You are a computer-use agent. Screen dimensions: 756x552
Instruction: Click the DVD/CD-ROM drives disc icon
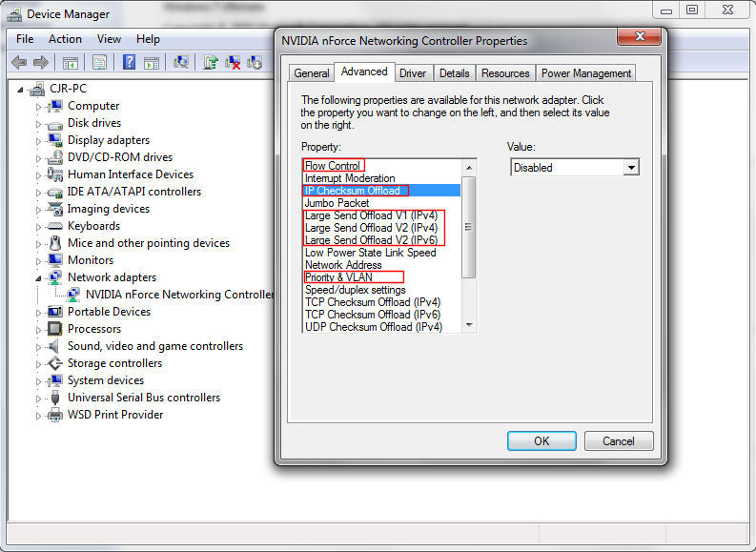pyautogui.click(x=55, y=157)
